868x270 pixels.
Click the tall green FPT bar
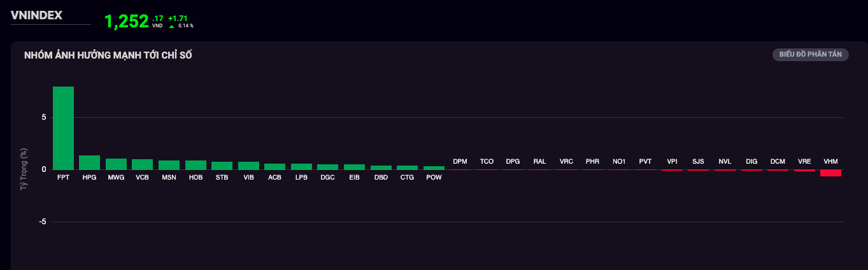[63, 127]
